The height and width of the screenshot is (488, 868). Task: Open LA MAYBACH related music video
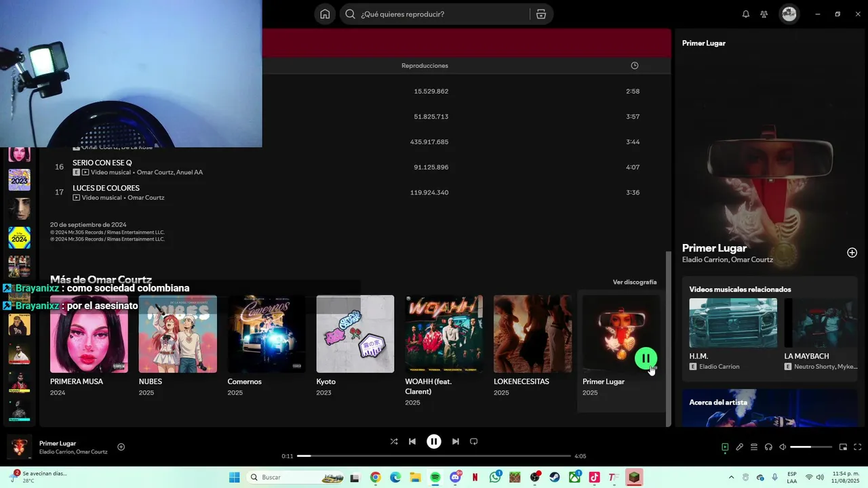pyautogui.click(x=821, y=323)
